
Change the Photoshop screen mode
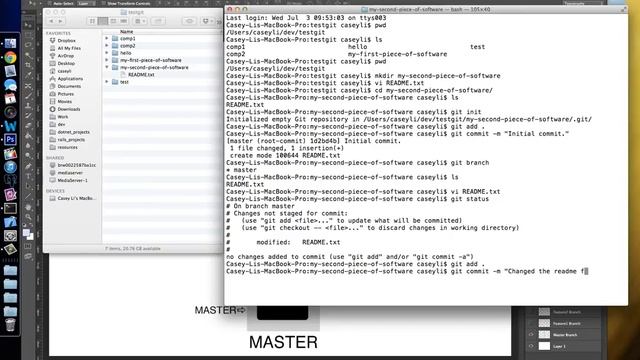(29, 256)
